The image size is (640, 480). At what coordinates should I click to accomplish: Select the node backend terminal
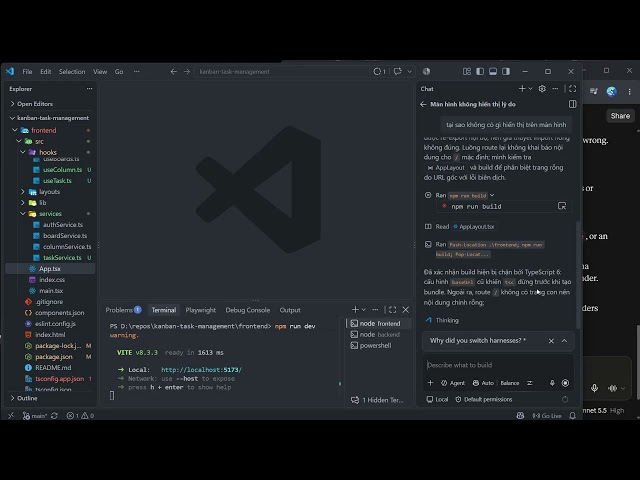379,334
